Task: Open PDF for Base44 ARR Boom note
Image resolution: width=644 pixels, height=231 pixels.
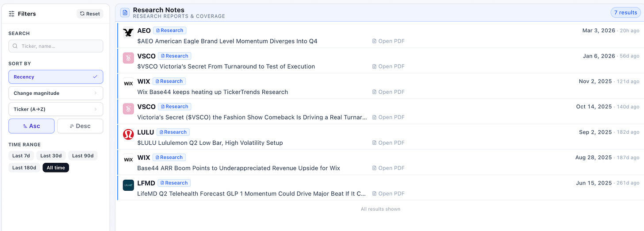Action: [x=388, y=168]
